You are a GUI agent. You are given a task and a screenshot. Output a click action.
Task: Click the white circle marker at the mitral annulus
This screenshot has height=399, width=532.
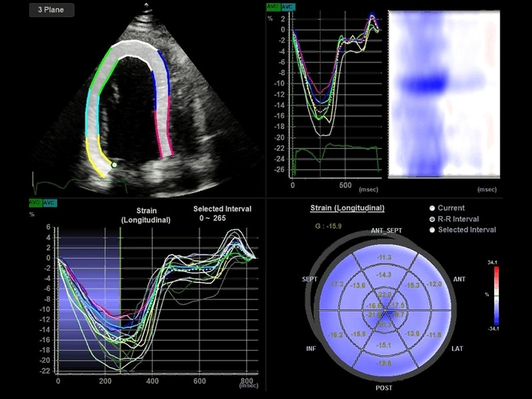click(x=114, y=165)
